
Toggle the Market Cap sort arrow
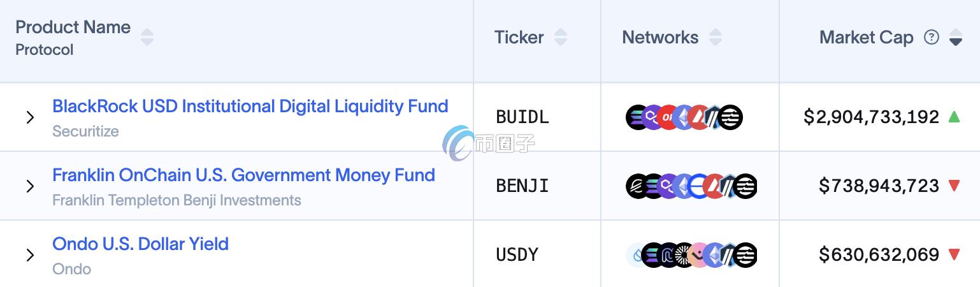(x=955, y=38)
